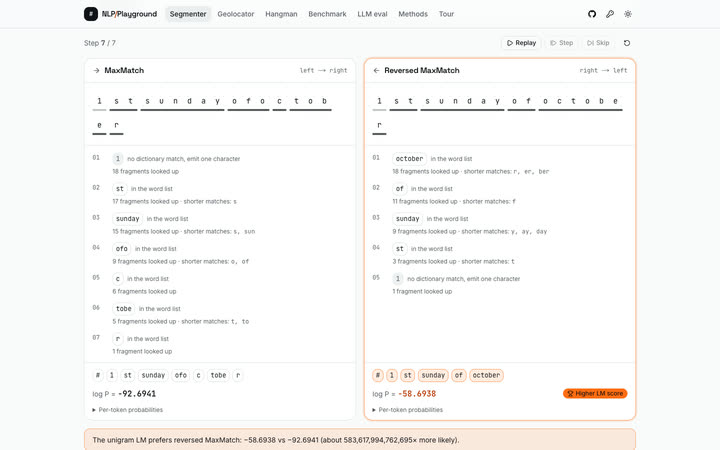This screenshot has height=450, width=720.
Task: Open the Geolocator tab
Action: tap(236, 14)
